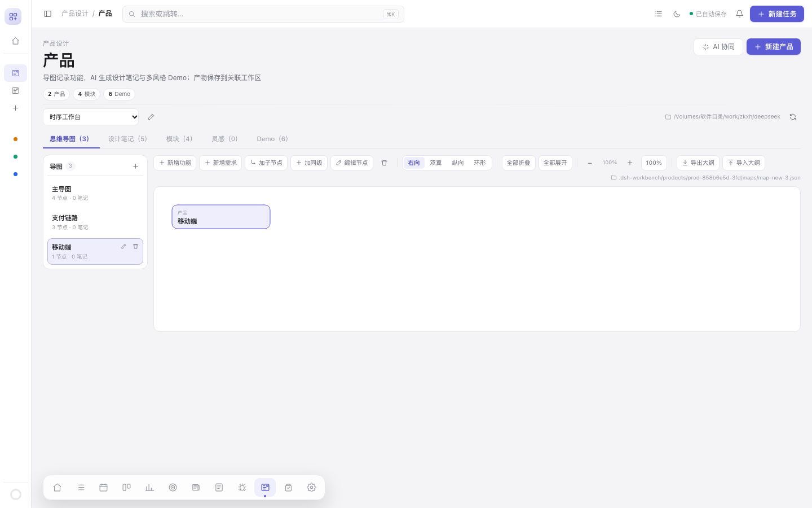Select 纵向 layout direction

458,163
